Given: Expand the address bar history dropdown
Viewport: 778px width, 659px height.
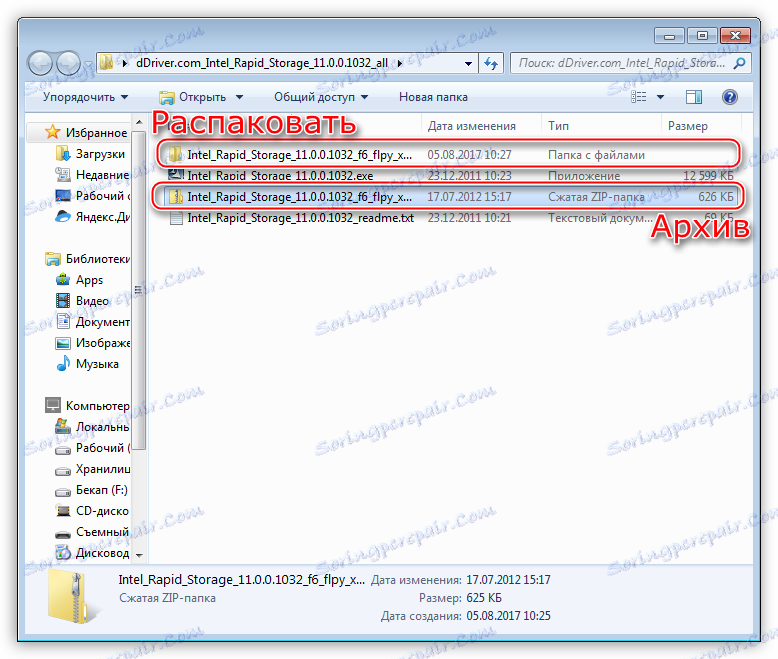Looking at the screenshot, I should point(468,64).
